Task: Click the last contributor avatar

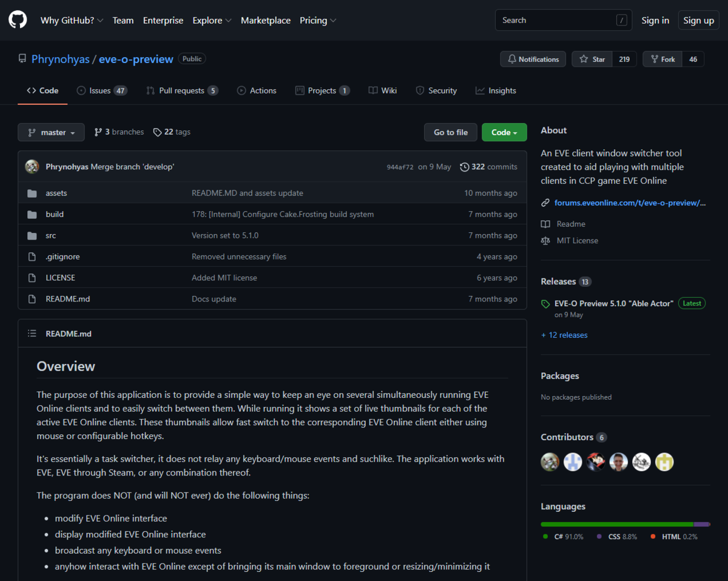Action: [x=664, y=462]
